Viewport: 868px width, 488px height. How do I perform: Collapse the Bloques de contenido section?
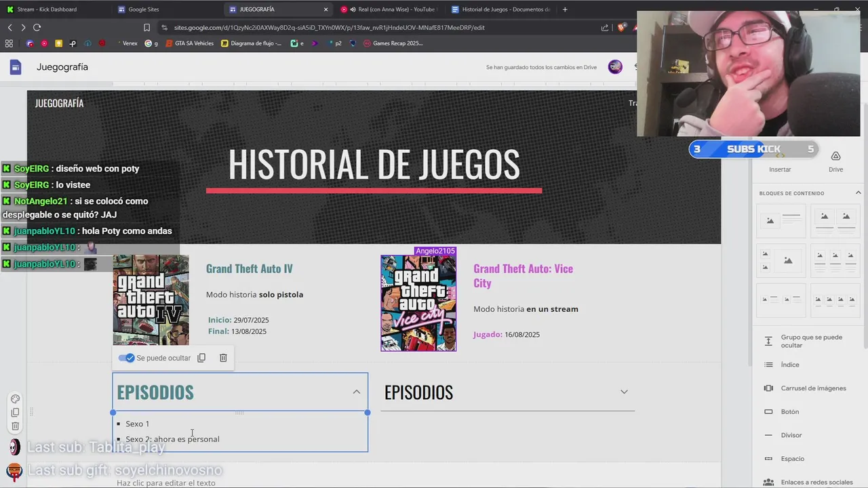pos(858,193)
